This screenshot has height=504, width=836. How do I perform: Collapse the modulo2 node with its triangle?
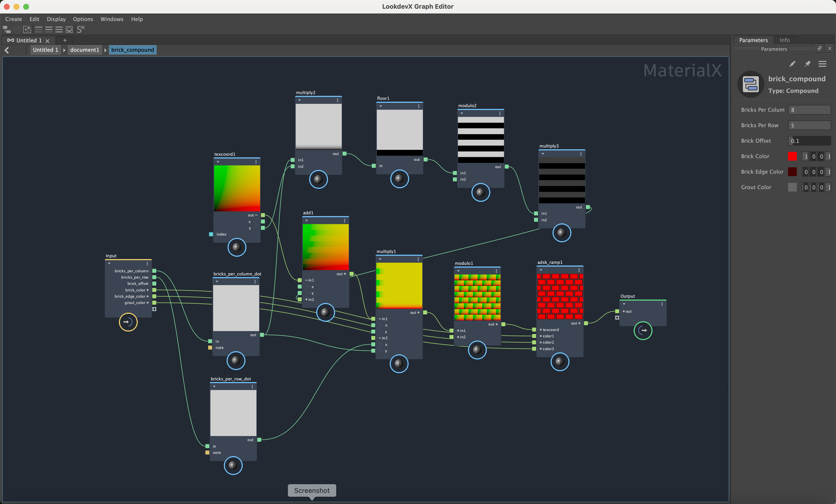(462, 113)
